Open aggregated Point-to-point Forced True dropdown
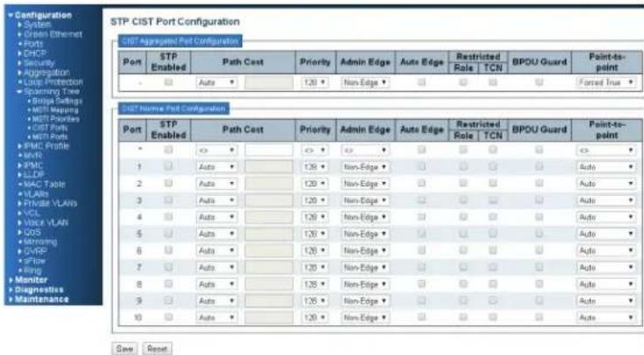This screenshot has width=644, height=355. point(606,82)
